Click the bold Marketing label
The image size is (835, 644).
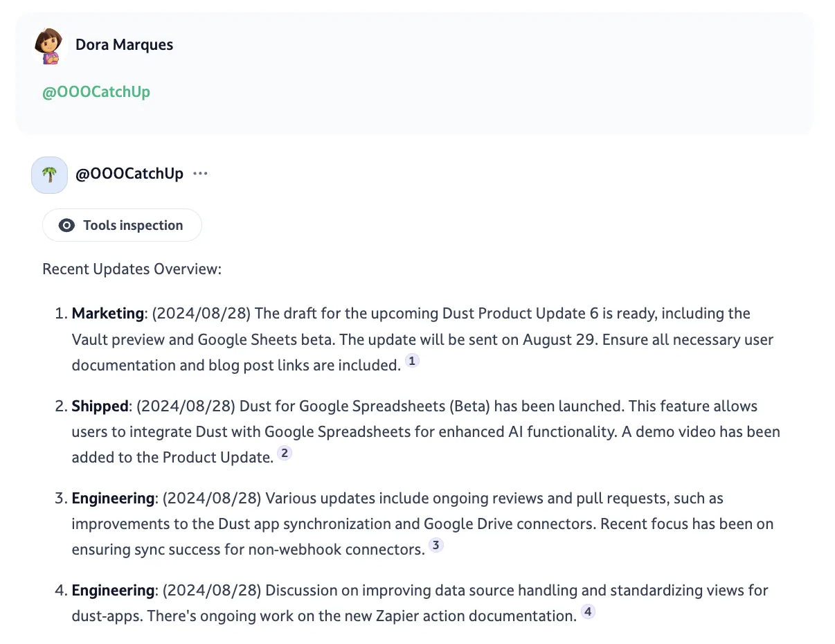(x=108, y=314)
